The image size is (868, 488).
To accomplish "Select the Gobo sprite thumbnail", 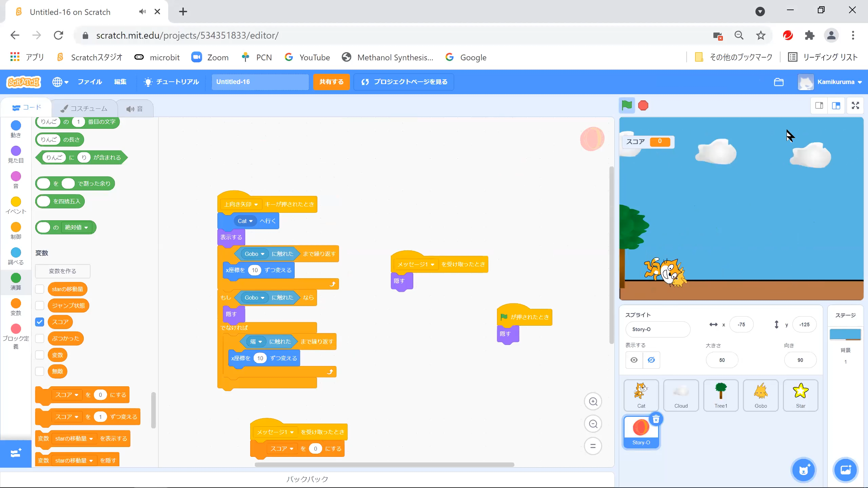I will pos(761,395).
